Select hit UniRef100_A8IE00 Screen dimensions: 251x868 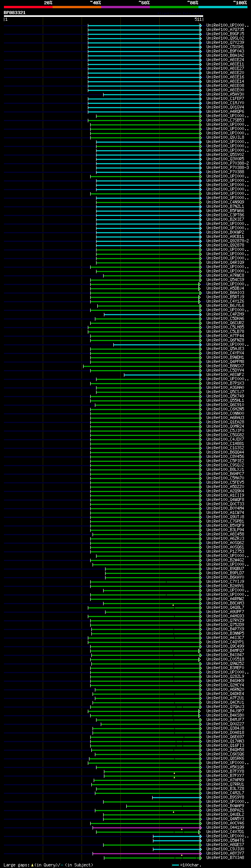225,90
